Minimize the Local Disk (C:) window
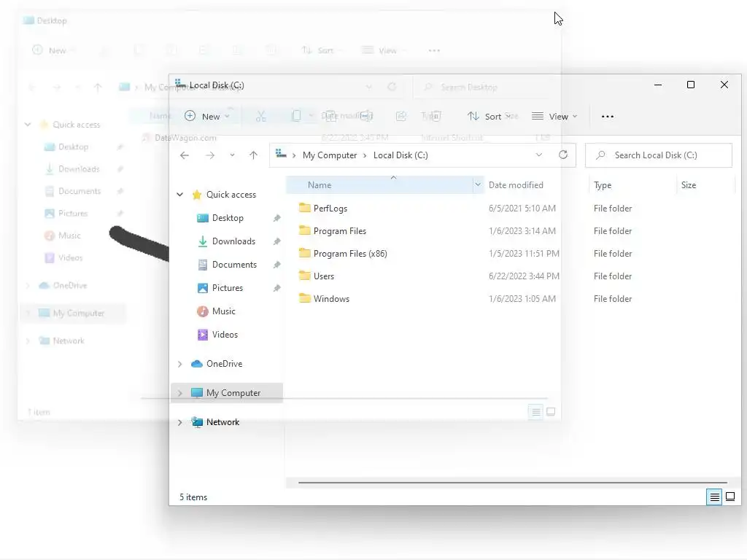The width and height of the screenshot is (747, 560). tap(658, 85)
